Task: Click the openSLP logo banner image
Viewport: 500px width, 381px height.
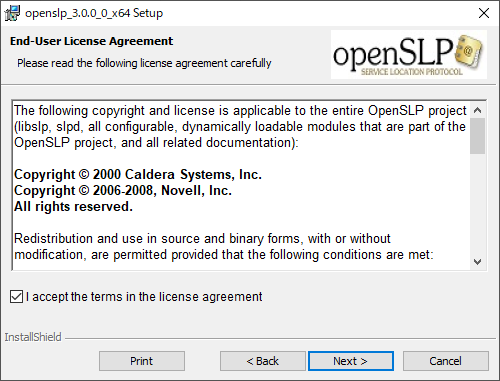Action: (x=409, y=55)
